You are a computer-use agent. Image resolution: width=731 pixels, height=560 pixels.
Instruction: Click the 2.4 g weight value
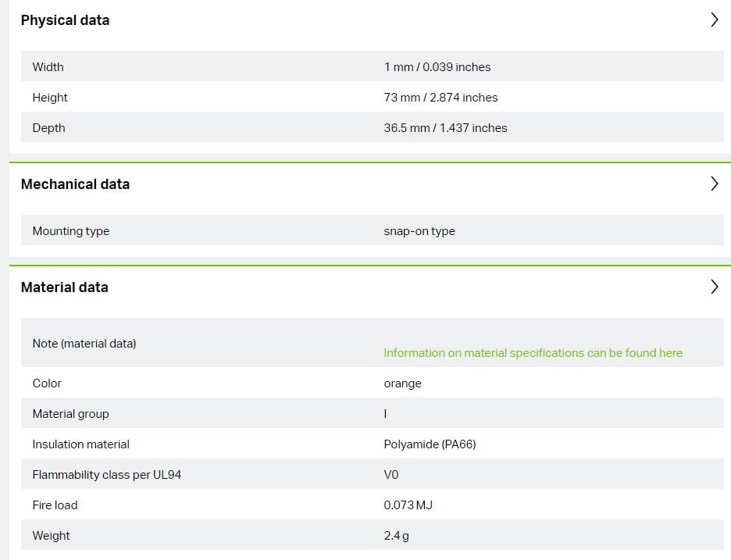point(396,536)
